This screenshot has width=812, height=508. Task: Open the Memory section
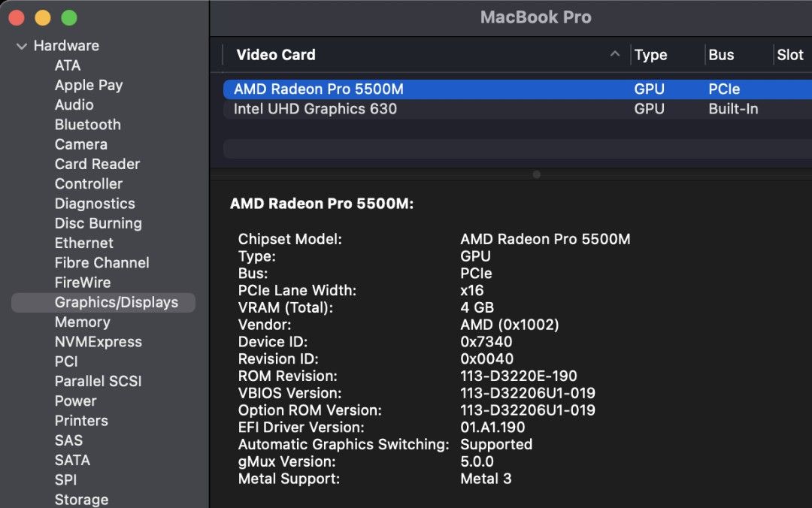point(83,322)
